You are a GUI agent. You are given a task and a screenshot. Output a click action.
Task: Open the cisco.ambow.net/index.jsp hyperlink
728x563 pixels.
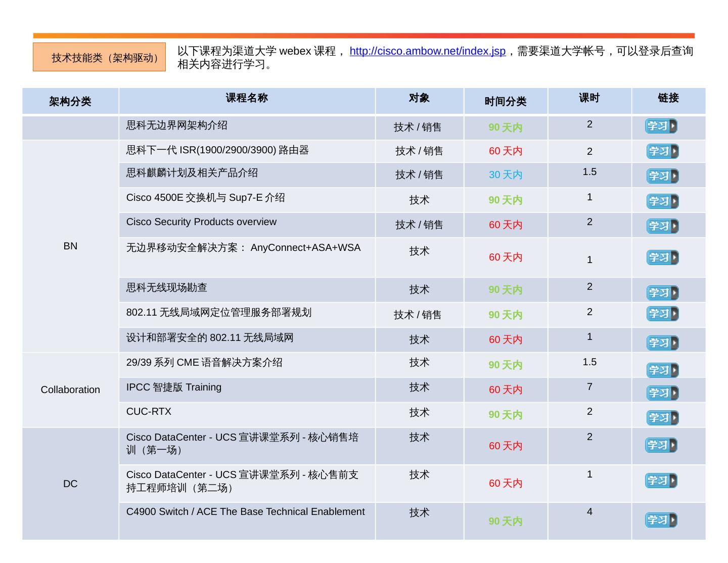point(427,51)
